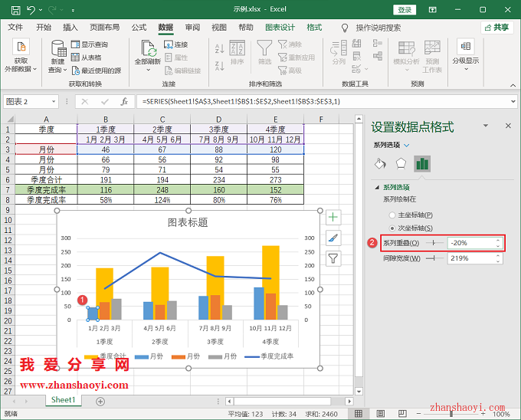Click the New Query icon
This screenshot has height=420, width=521.
pyautogui.click(x=59, y=49)
